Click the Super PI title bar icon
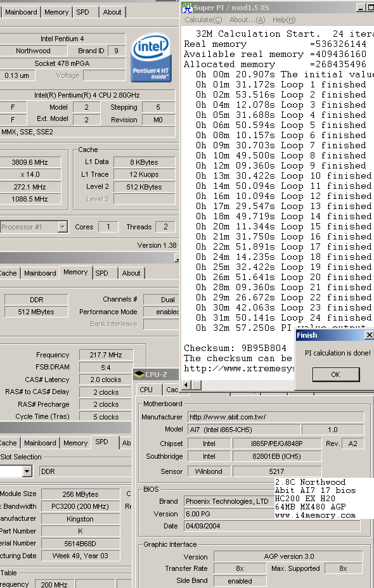 click(187, 8)
